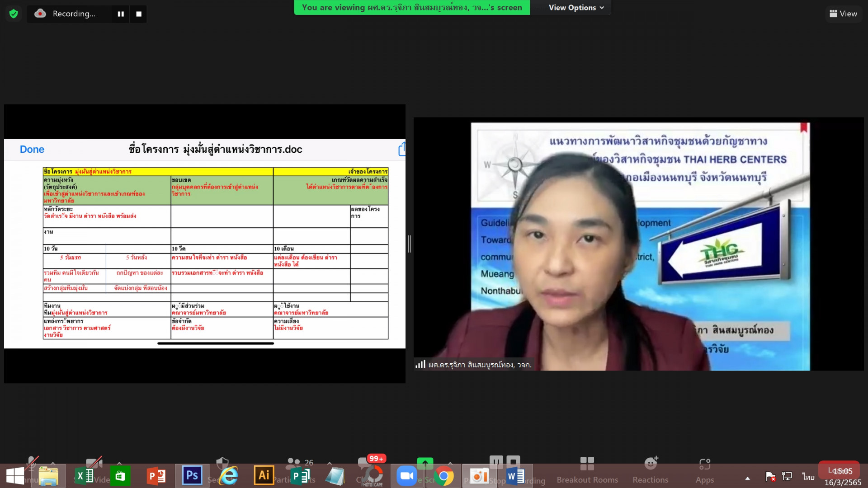Open PhotoScape from taskbar
This screenshot has width=868, height=488.
373,476
